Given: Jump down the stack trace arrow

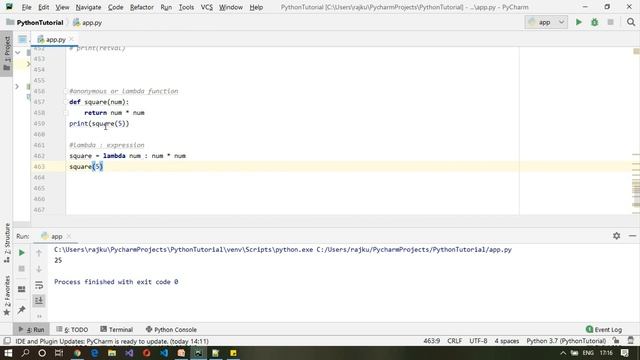Looking at the screenshot, I should coord(39,269).
